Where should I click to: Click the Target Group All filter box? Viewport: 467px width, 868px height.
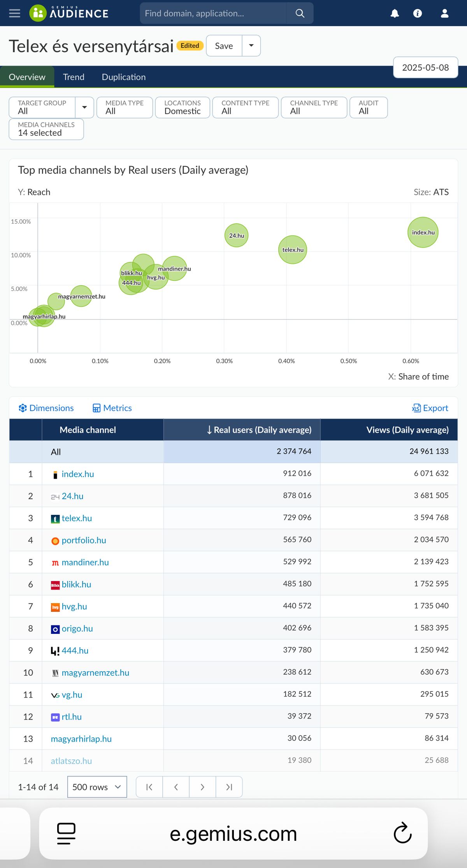pyautogui.click(x=42, y=107)
